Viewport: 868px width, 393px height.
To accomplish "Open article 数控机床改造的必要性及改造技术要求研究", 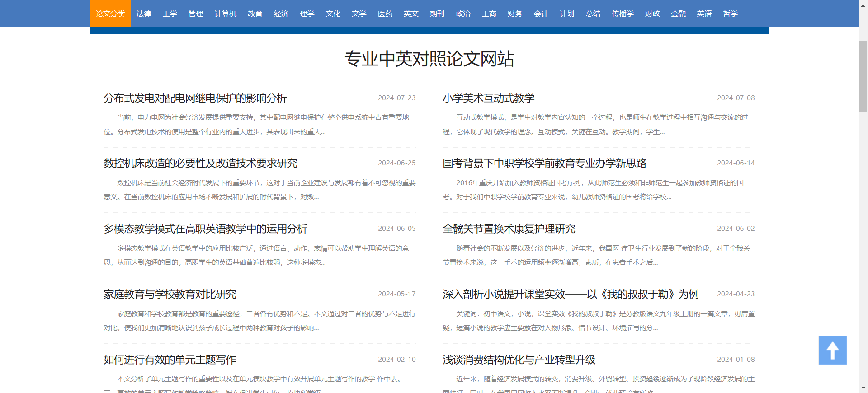I will pos(200,163).
